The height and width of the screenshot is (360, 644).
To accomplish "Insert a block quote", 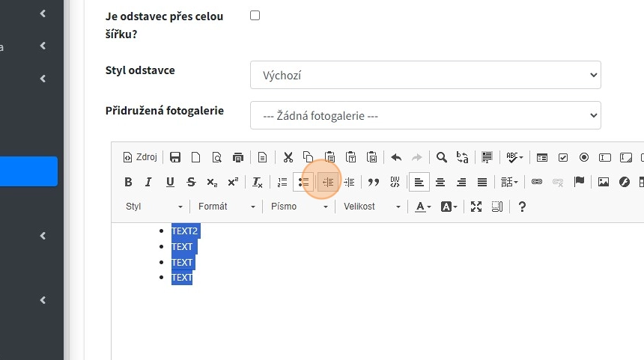I will tap(373, 182).
